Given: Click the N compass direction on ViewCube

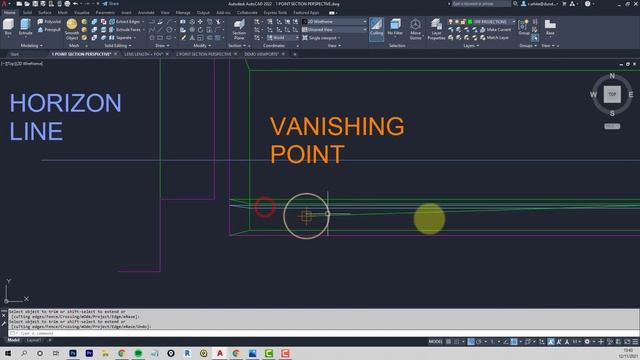Looking at the screenshot, I should click(612, 76).
